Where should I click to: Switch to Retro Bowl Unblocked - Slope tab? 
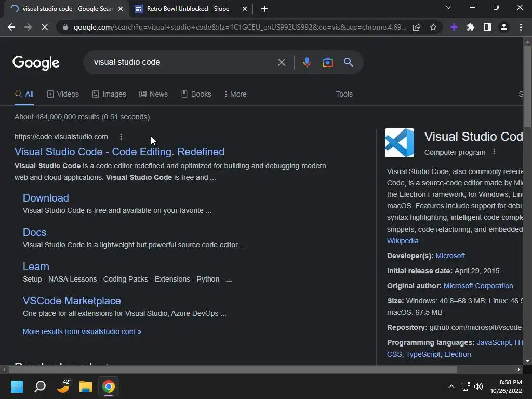tap(188, 9)
